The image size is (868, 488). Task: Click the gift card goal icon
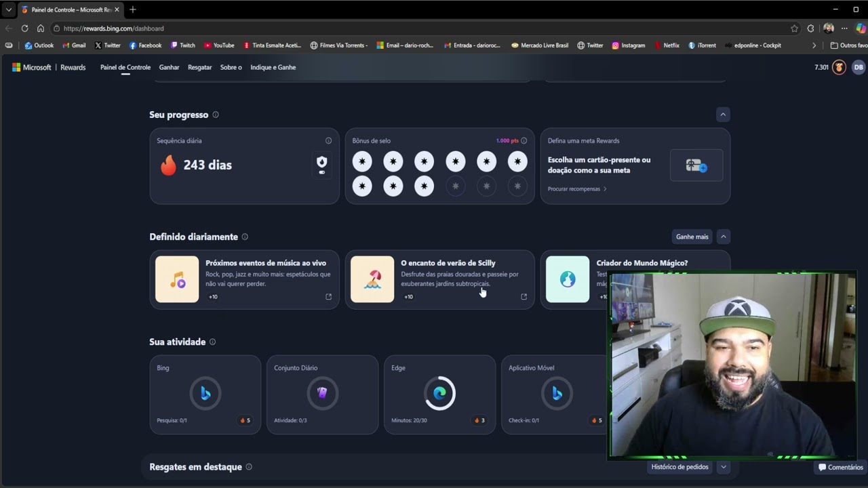[x=696, y=165]
